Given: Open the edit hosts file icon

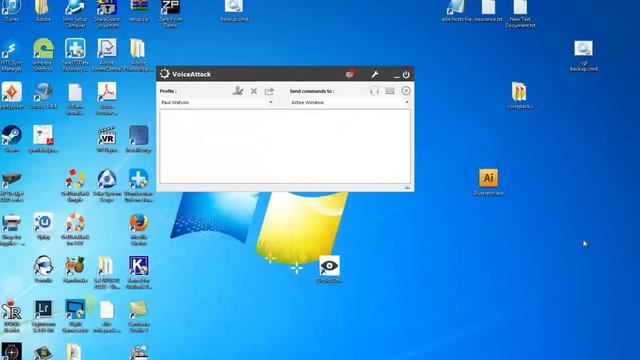Looking at the screenshot, I should click(456, 11).
